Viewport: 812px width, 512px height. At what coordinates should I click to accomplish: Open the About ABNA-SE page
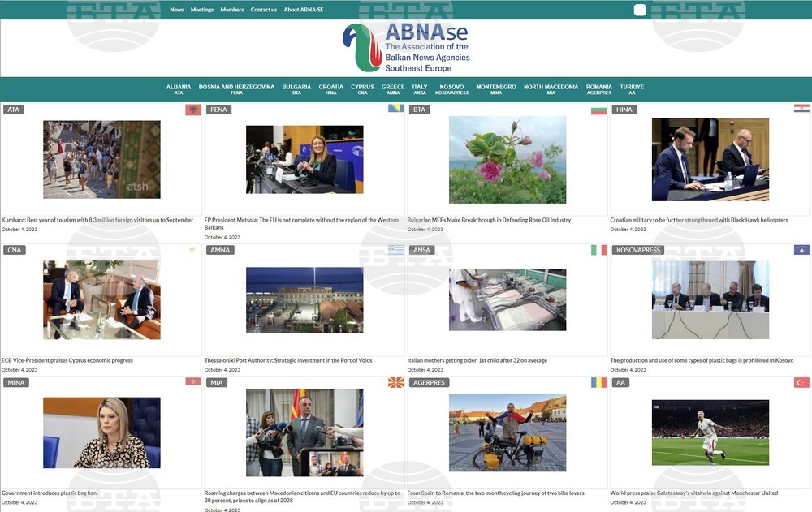pos(303,10)
